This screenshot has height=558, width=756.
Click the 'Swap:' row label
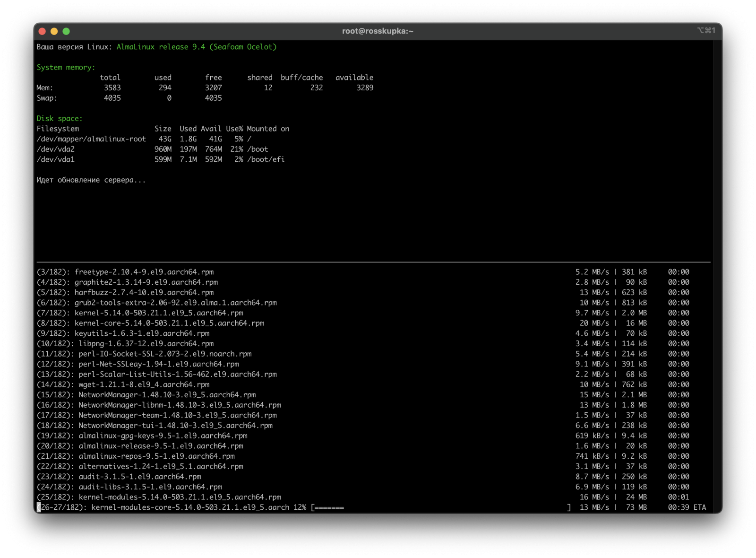(47, 98)
